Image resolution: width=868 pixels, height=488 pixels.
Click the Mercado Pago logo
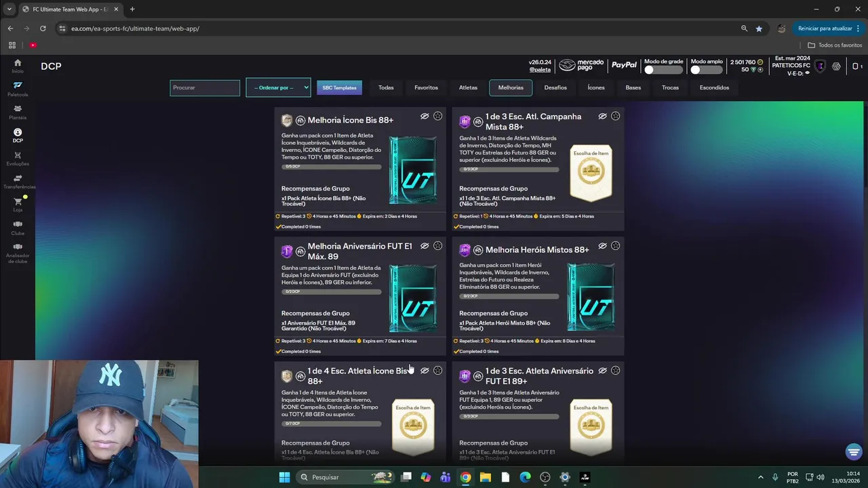pyautogui.click(x=580, y=65)
